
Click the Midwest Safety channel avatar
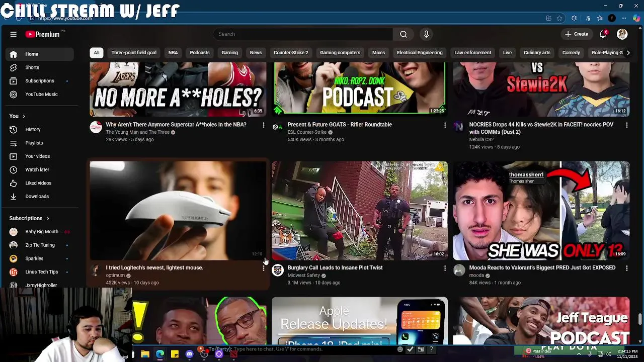278,270
